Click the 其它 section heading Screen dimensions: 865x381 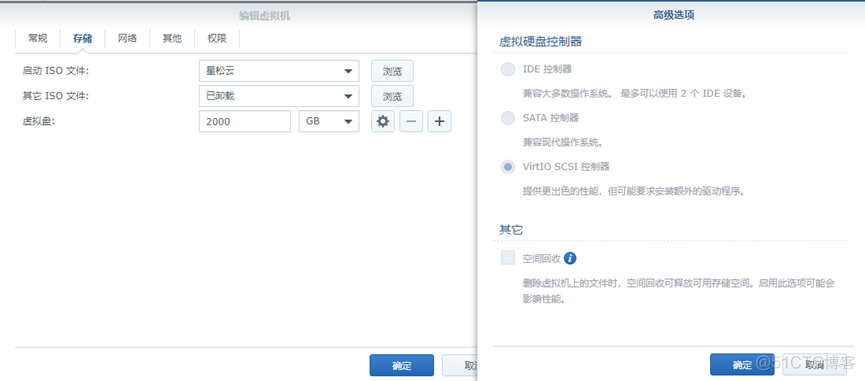(x=511, y=230)
